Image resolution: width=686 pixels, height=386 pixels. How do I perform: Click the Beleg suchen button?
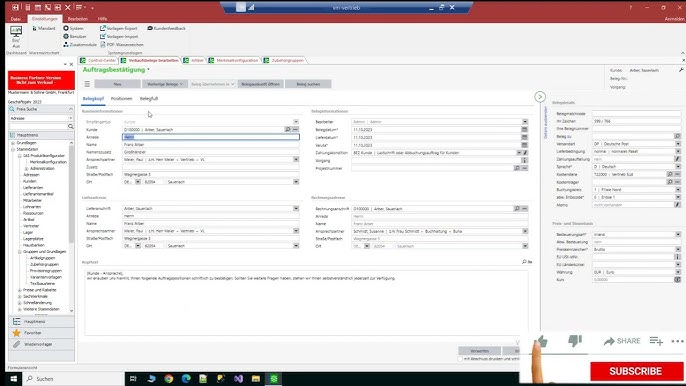308,84
